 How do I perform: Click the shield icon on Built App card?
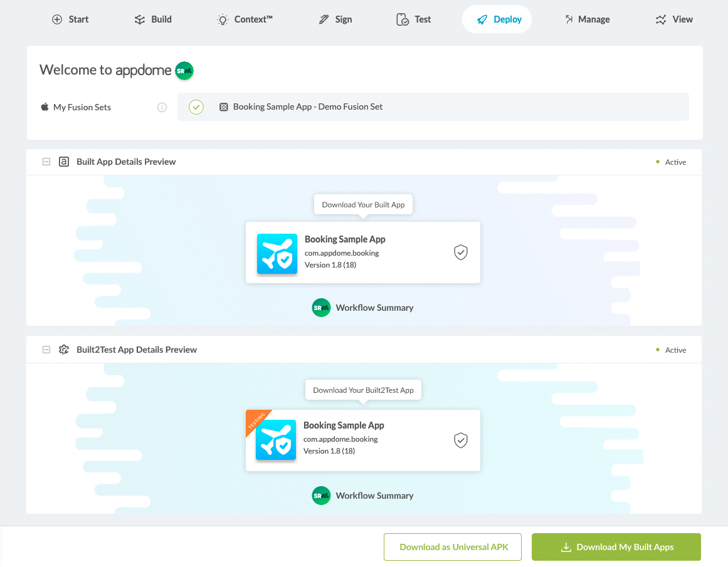[461, 252]
